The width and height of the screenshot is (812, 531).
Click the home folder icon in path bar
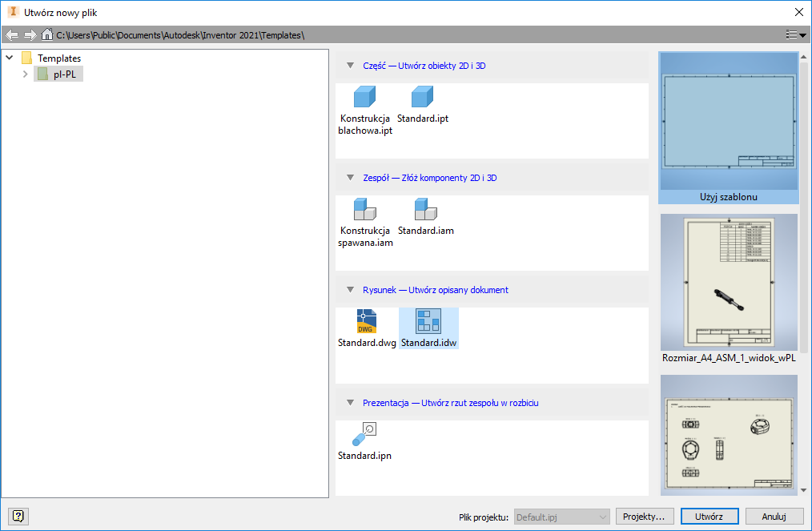pyautogui.click(x=47, y=34)
